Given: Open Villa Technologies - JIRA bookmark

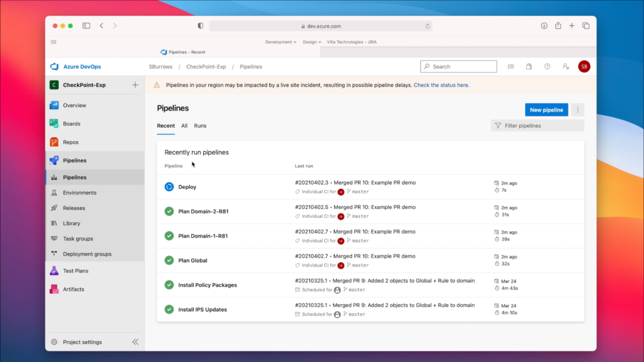Looking at the screenshot, I should coord(352,42).
